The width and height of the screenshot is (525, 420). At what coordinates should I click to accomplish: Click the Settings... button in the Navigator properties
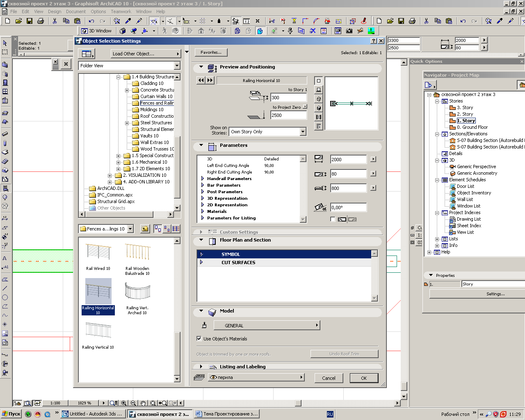(x=495, y=294)
